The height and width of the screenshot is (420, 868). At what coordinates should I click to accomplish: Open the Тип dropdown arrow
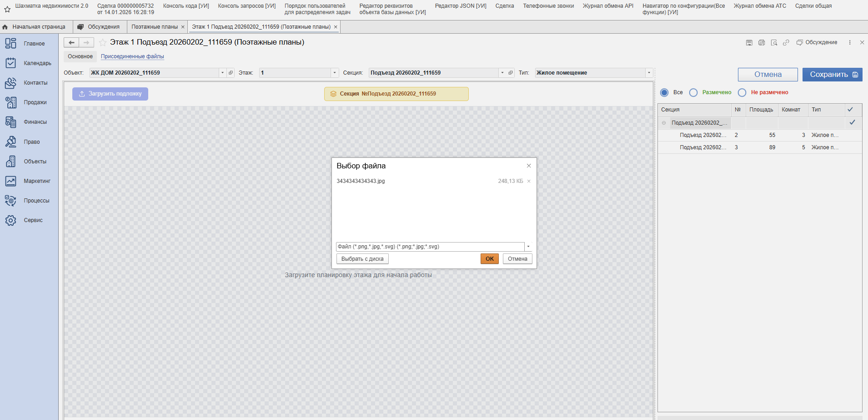point(649,73)
